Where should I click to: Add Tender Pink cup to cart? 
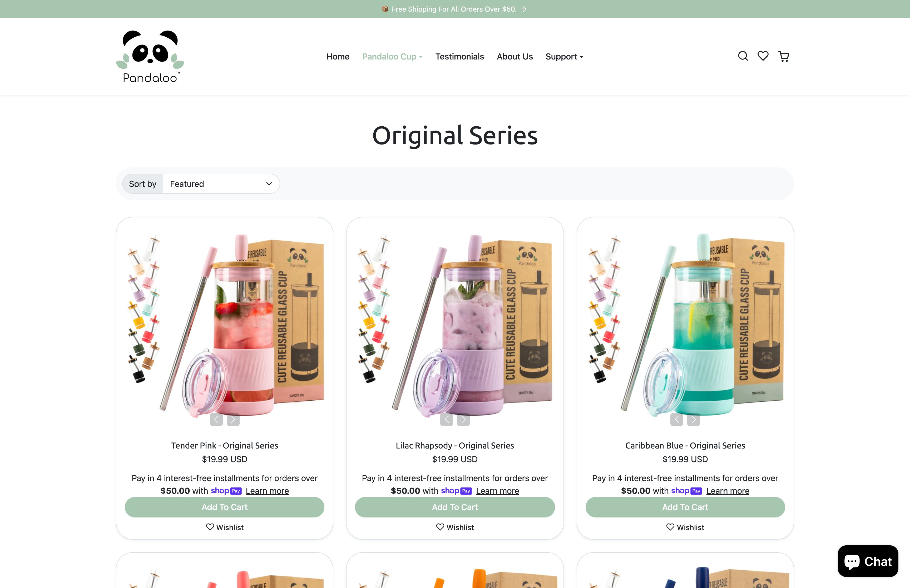225,507
